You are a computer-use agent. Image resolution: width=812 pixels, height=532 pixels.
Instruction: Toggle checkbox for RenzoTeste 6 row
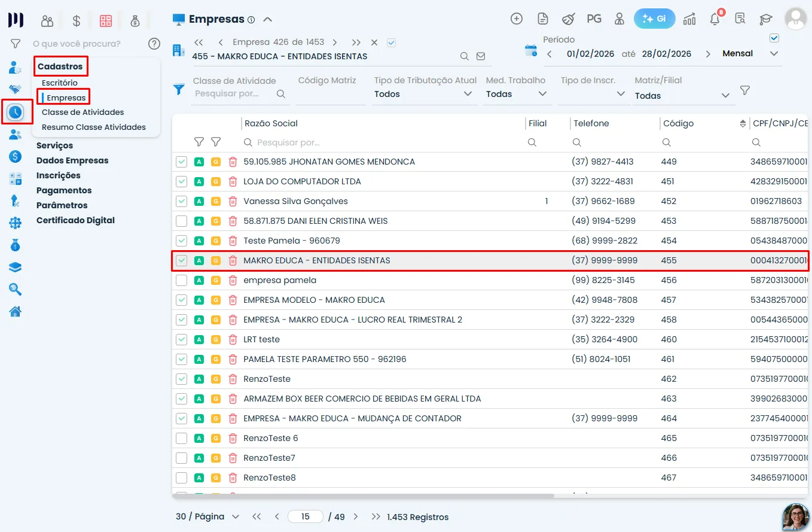point(182,438)
